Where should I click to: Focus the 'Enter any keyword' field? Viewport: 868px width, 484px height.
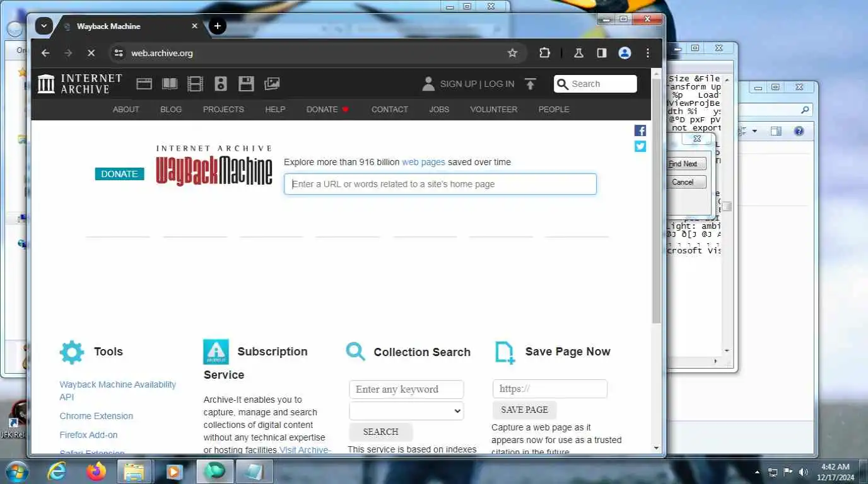[406, 389]
